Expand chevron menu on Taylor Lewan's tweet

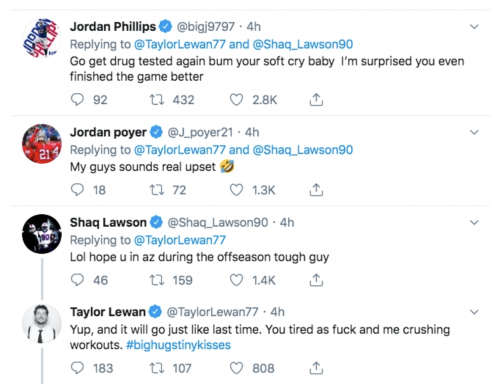coord(474,312)
